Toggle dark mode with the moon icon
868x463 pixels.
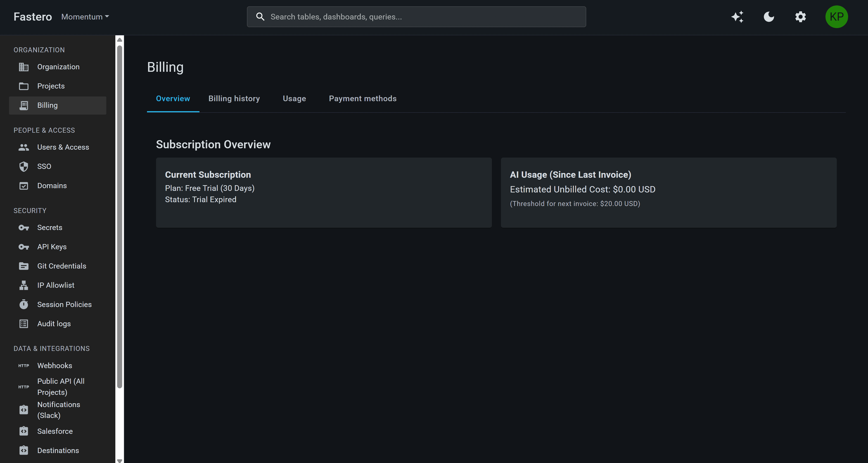(768, 17)
